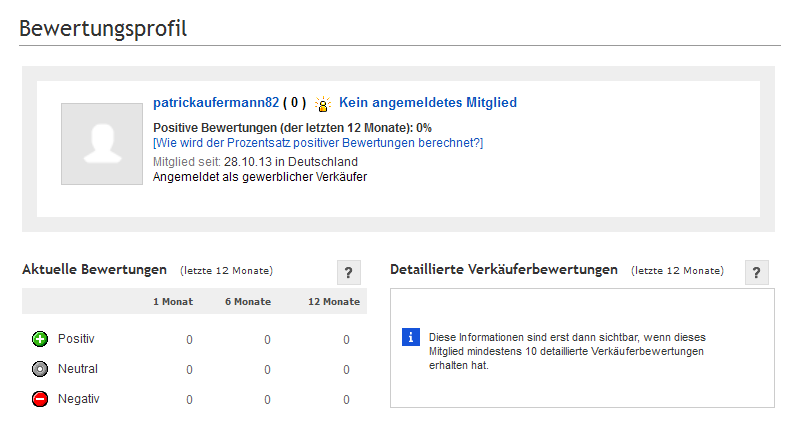The width and height of the screenshot is (800, 427).
Task: Click the Neutral rating label
Action: (78, 369)
